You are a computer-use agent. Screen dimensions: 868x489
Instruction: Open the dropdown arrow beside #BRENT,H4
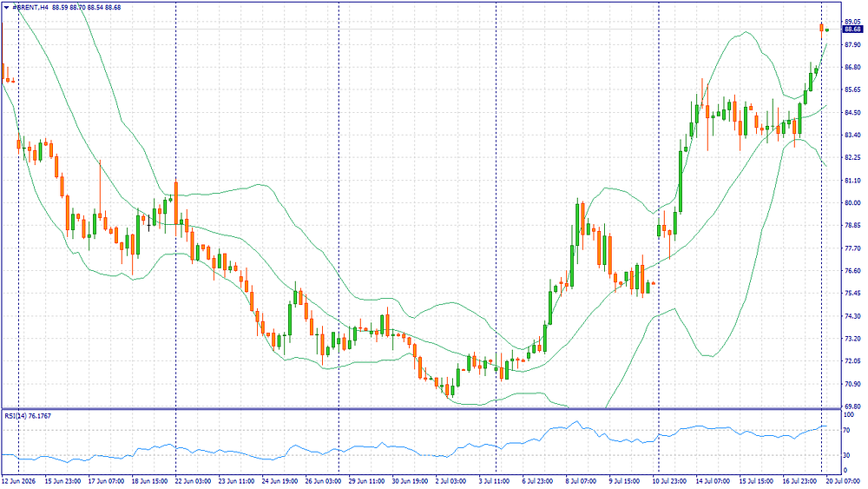tap(7, 8)
